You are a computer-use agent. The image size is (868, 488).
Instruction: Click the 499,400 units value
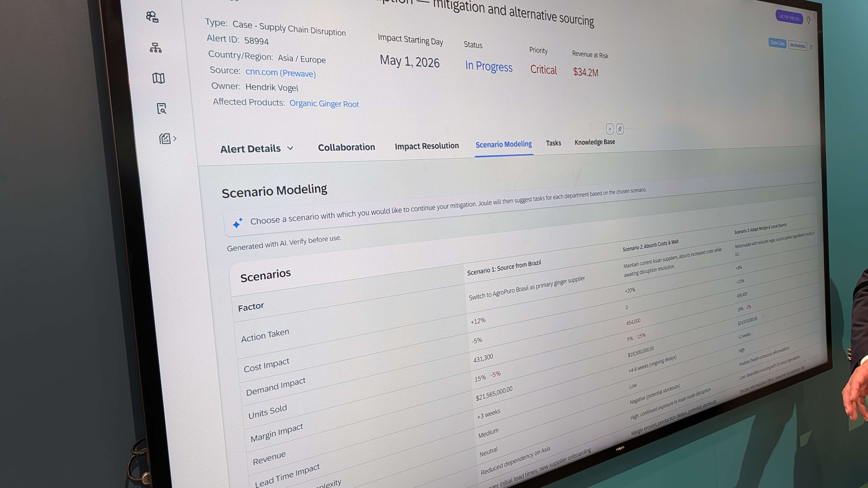742,295
